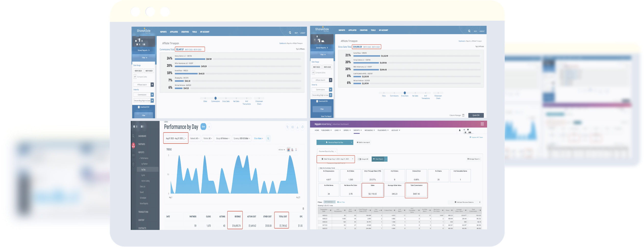Check Download CSV box in Commissions Total panel

coord(139,107)
